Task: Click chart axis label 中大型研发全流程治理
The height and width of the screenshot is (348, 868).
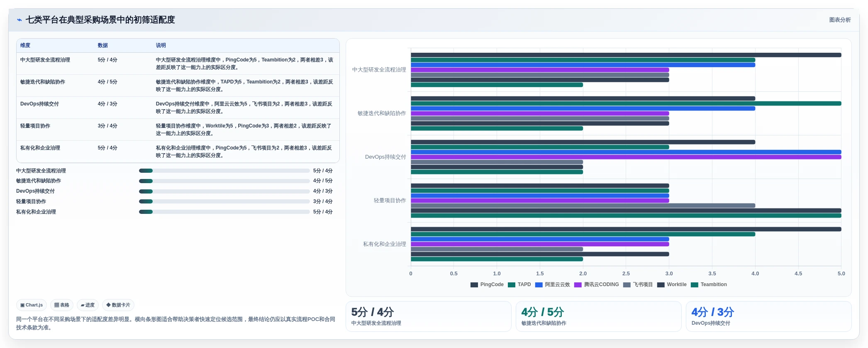Action: tap(379, 70)
